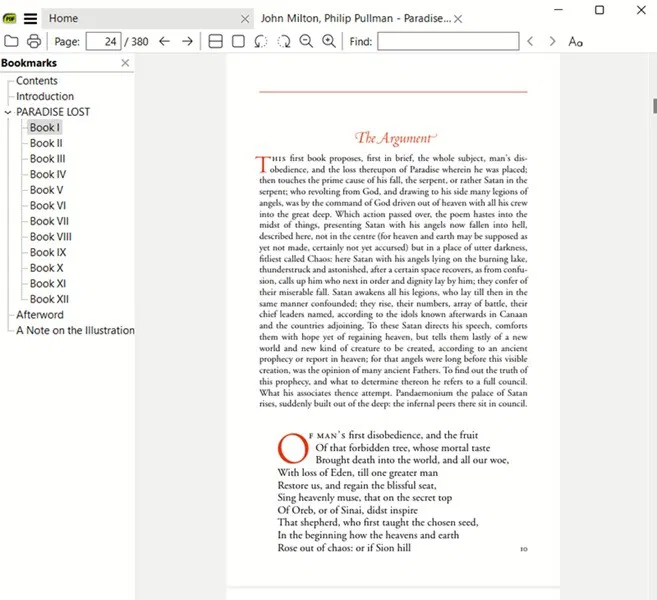Find previous match arrow

tap(530, 41)
